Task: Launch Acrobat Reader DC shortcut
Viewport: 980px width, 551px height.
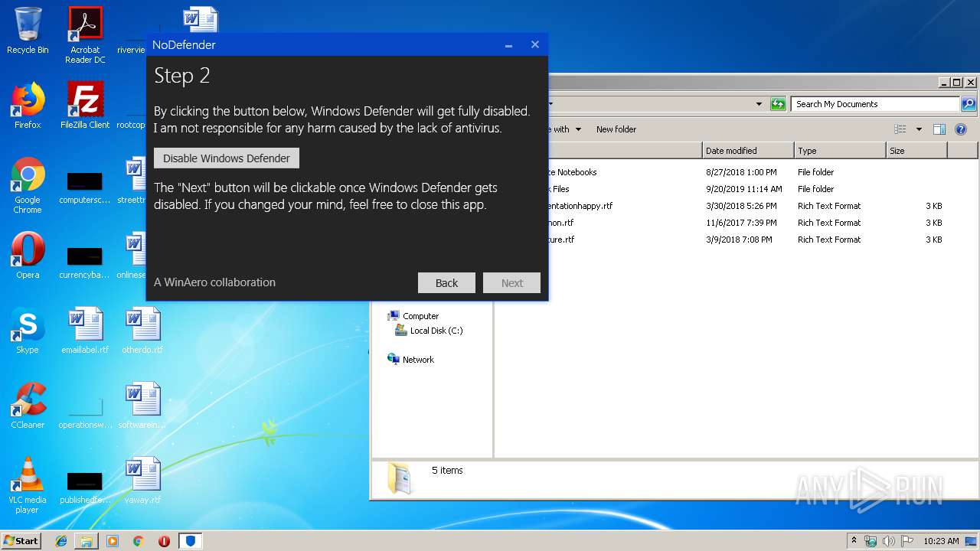Action: tap(85, 35)
